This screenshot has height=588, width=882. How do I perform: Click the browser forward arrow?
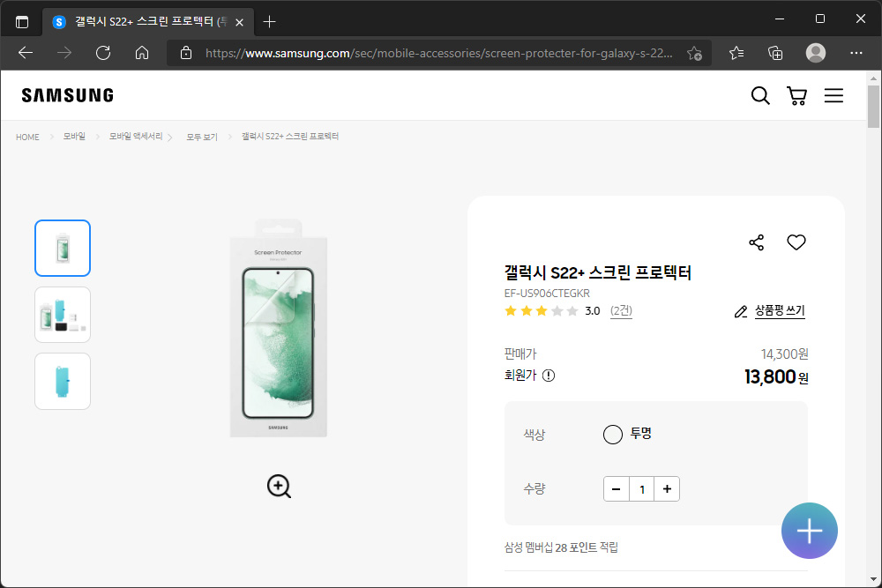coord(64,53)
